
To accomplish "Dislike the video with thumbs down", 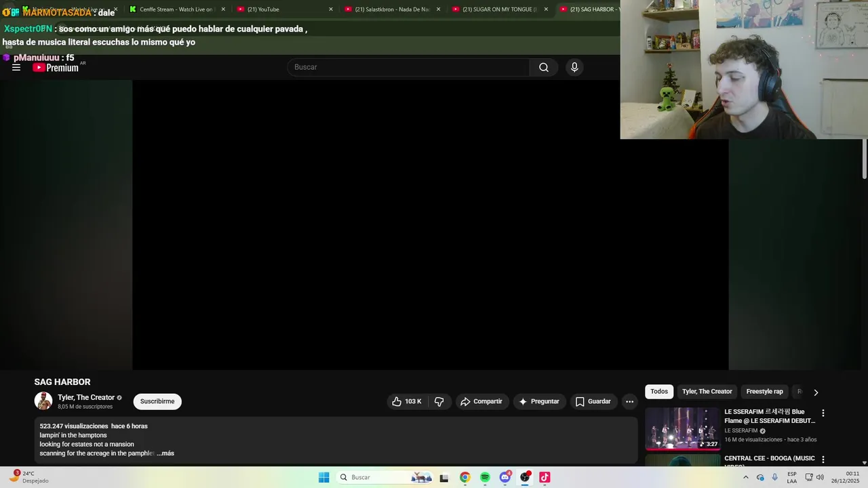I will (x=439, y=401).
